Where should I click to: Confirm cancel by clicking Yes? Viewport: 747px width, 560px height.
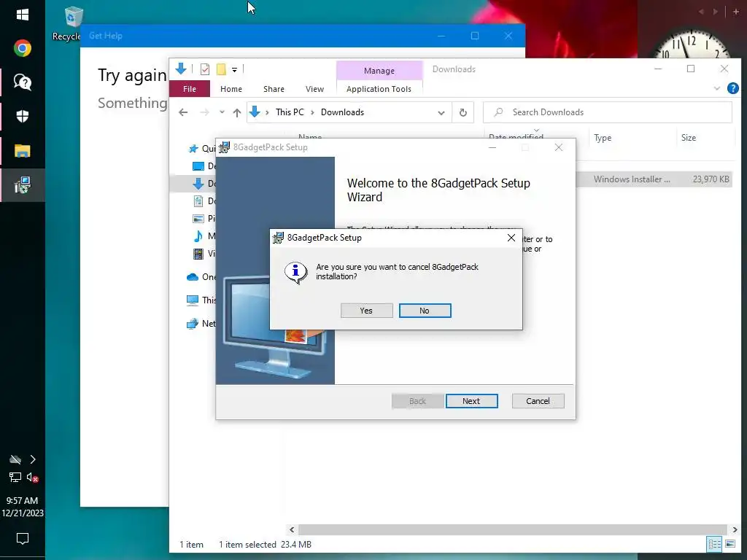pyautogui.click(x=366, y=311)
